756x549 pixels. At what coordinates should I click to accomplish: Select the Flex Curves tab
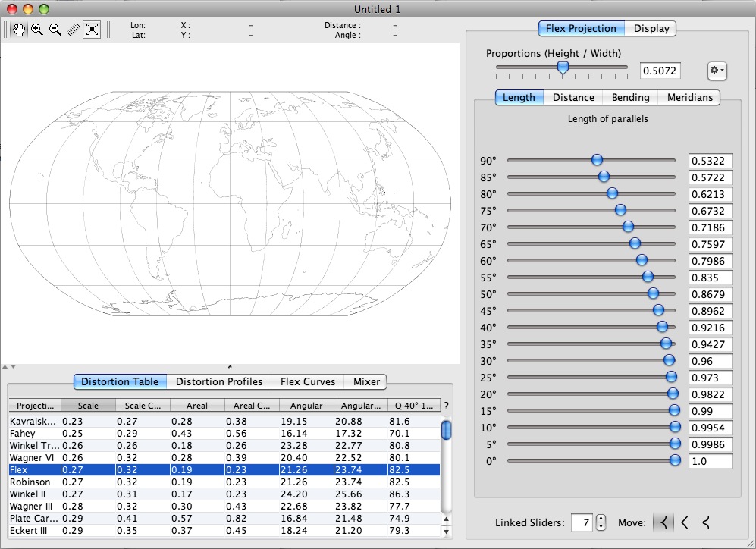pos(308,381)
